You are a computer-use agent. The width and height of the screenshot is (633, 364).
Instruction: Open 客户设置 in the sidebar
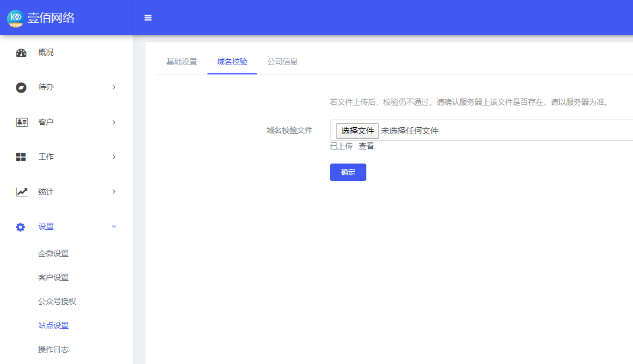coord(53,277)
